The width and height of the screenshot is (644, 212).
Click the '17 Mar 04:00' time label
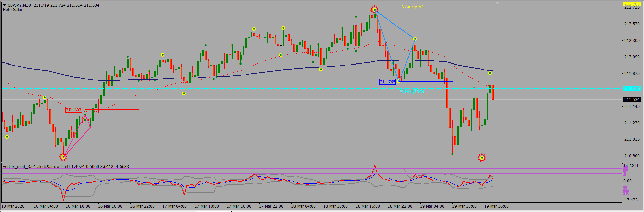click(174, 206)
